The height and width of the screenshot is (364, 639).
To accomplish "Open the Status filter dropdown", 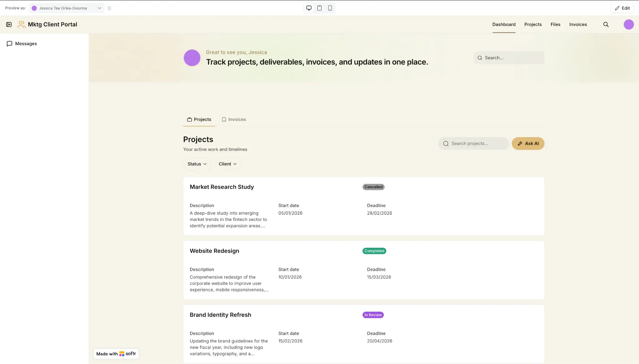I will point(197,164).
